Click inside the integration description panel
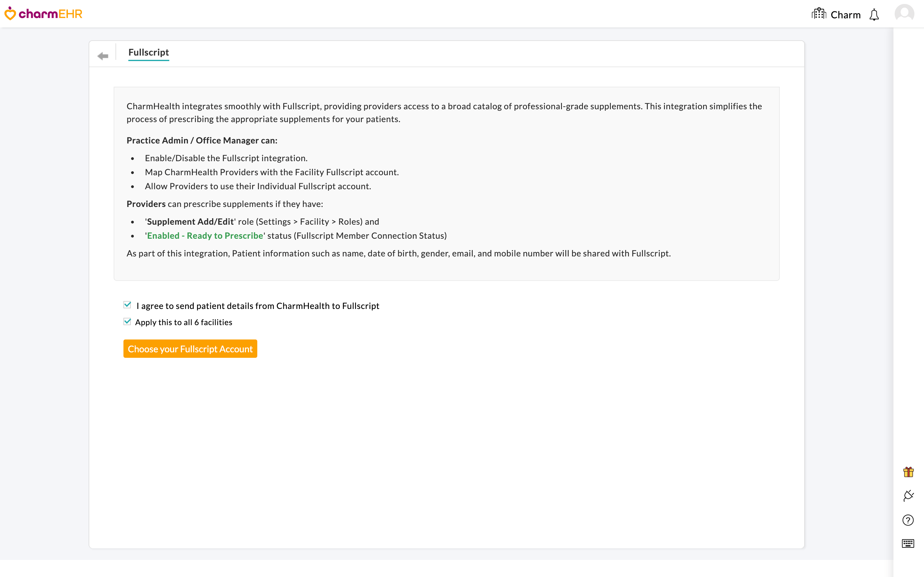 coord(446,183)
